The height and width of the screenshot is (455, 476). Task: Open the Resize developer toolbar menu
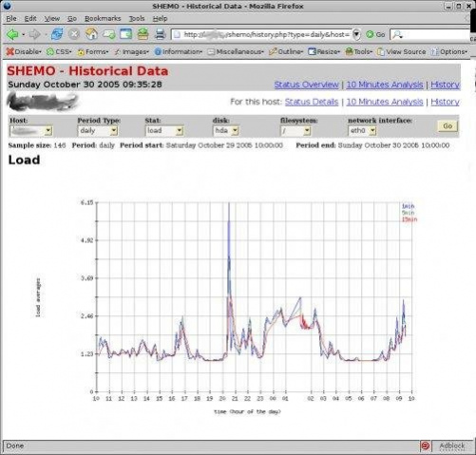pos(324,51)
